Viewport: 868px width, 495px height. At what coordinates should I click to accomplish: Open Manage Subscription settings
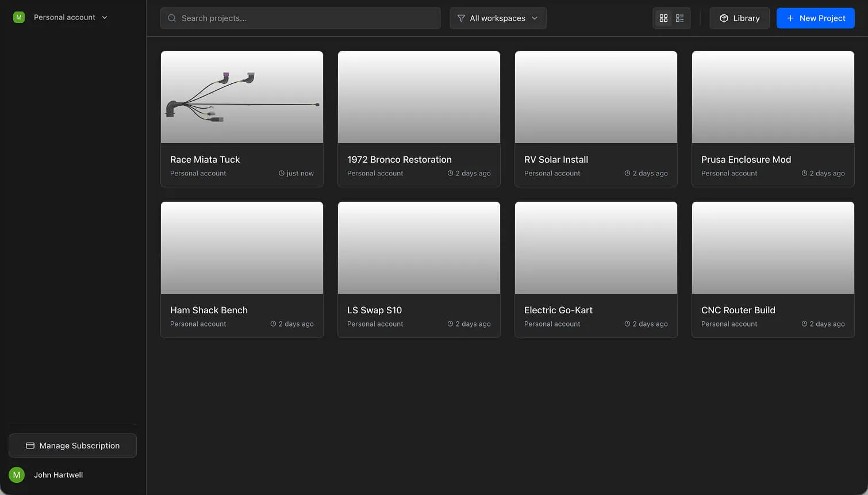[x=72, y=446]
